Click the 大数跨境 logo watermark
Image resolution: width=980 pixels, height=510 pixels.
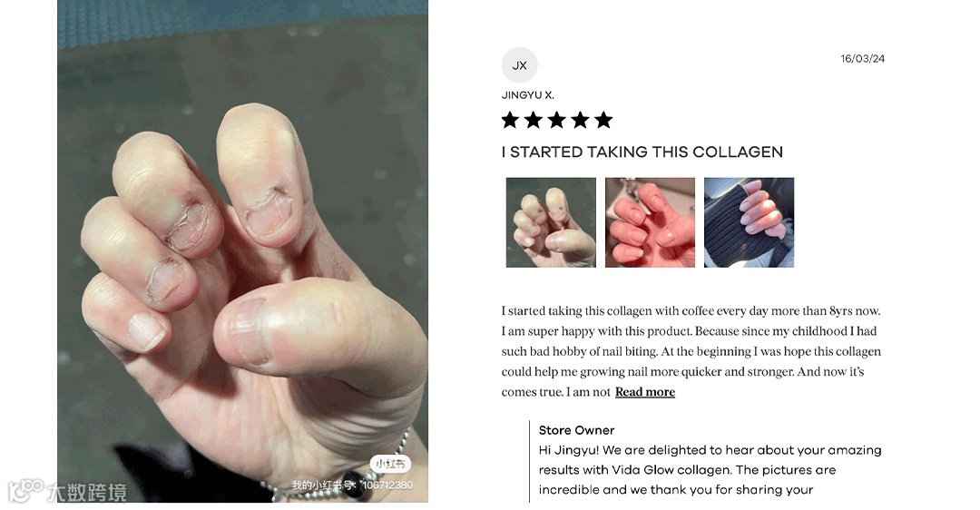pos(67,491)
